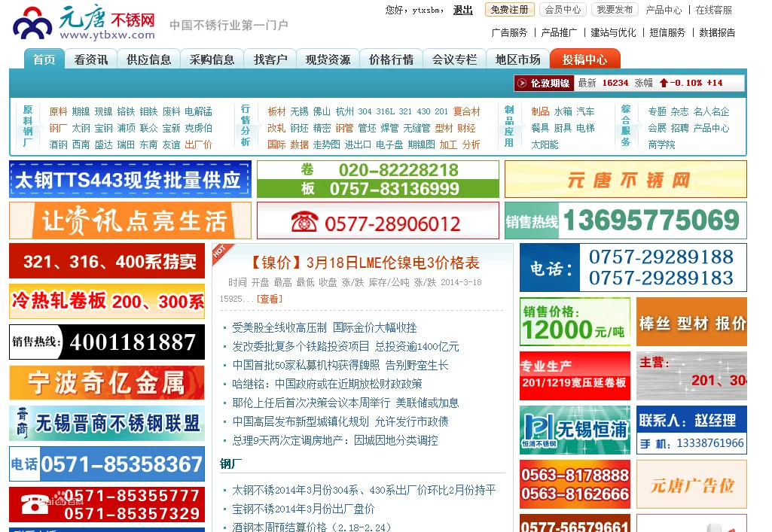Open 哈继铭:中国政府或在近期放松财政政策 article
This screenshot has height=532, width=772.
(x=327, y=384)
